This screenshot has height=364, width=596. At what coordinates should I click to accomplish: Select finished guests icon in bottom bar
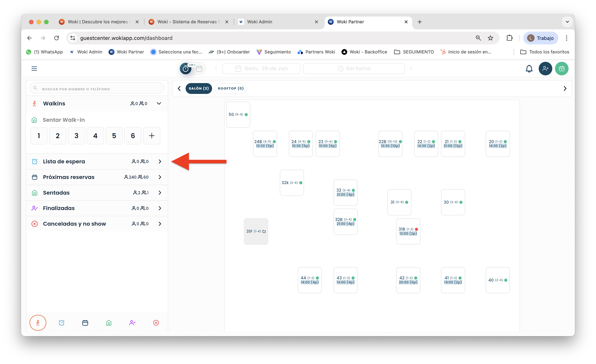132,323
